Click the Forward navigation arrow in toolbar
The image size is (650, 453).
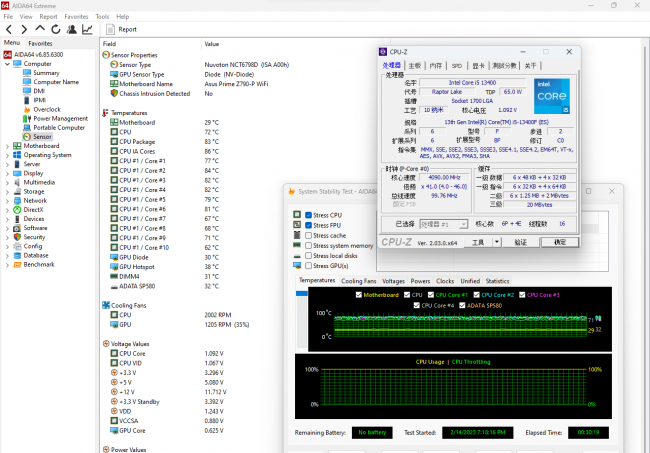point(24,29)
